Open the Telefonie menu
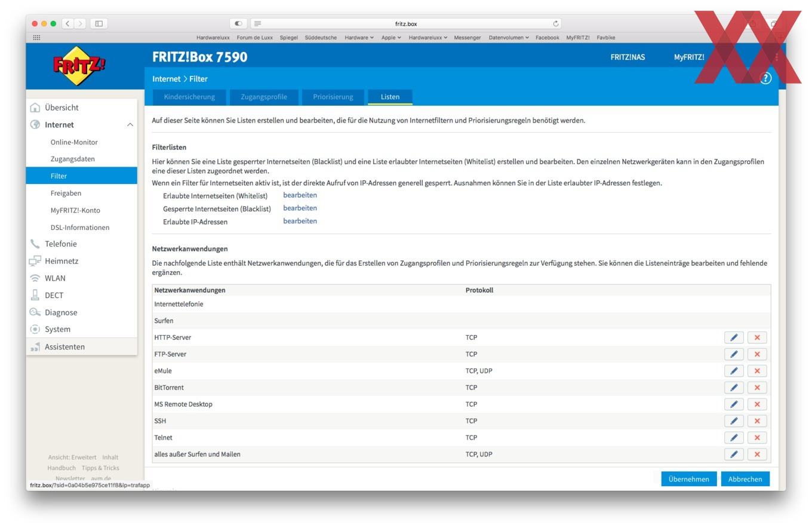 click(x=81, y=244)
